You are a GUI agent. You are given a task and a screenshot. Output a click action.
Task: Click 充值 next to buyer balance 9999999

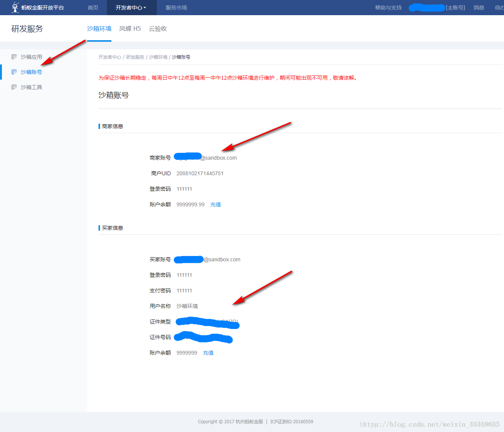coord(208,353)
